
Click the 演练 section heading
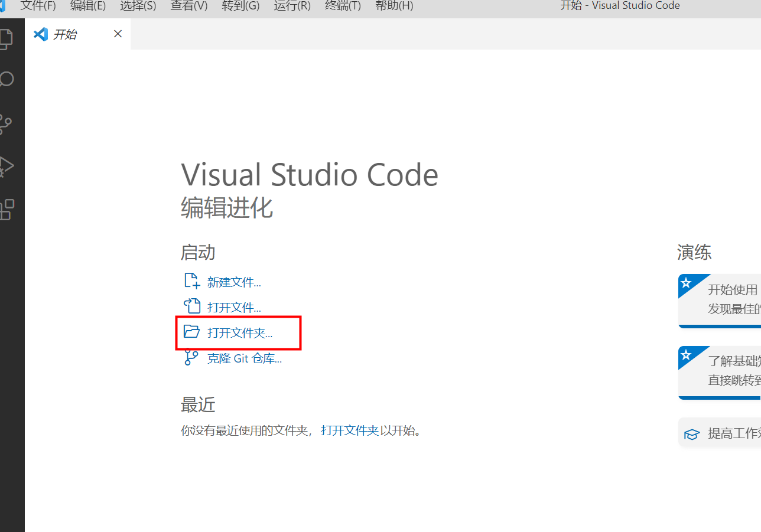pyautogui.click(x=694, y=252)
